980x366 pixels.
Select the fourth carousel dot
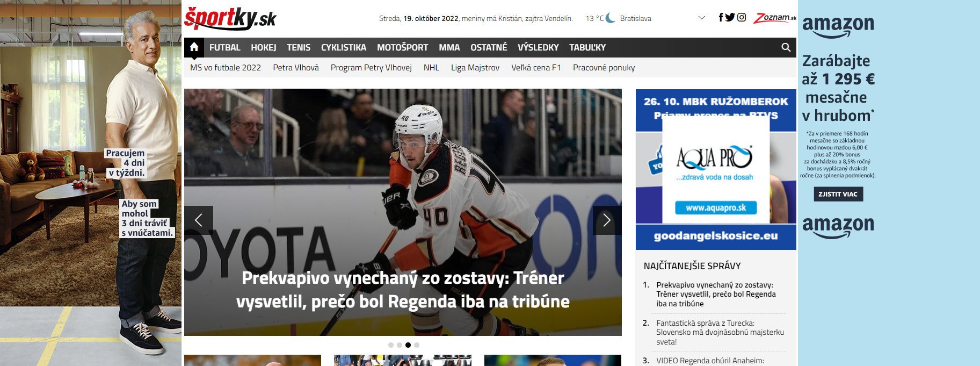pos(417,345)
